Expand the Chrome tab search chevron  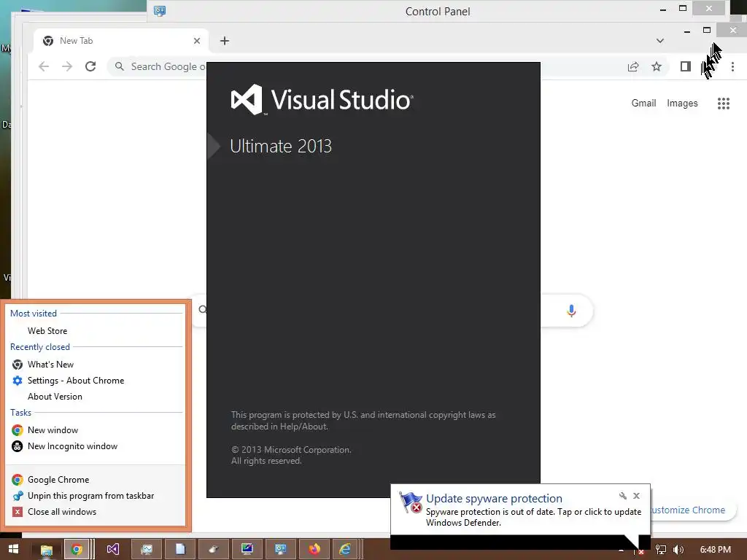tap(659, 41)
